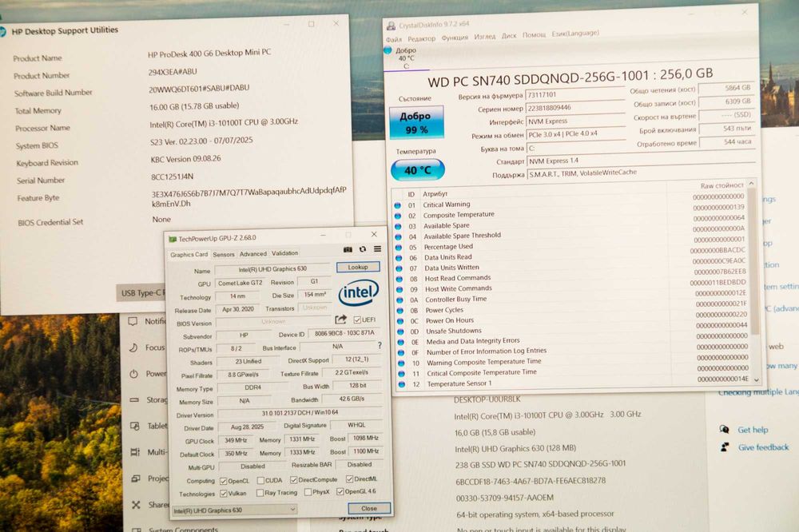The width and height of the screenshot is (799, 532).
Task: Click the Name field showing Intel(R) UHD Graphics 630
Action: (x=272, y=269)
